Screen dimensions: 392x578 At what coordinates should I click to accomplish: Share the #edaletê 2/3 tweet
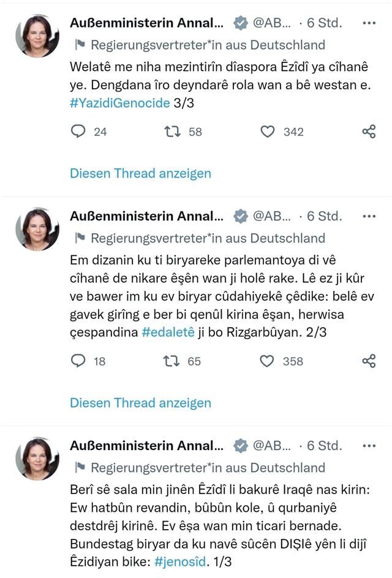369,361
